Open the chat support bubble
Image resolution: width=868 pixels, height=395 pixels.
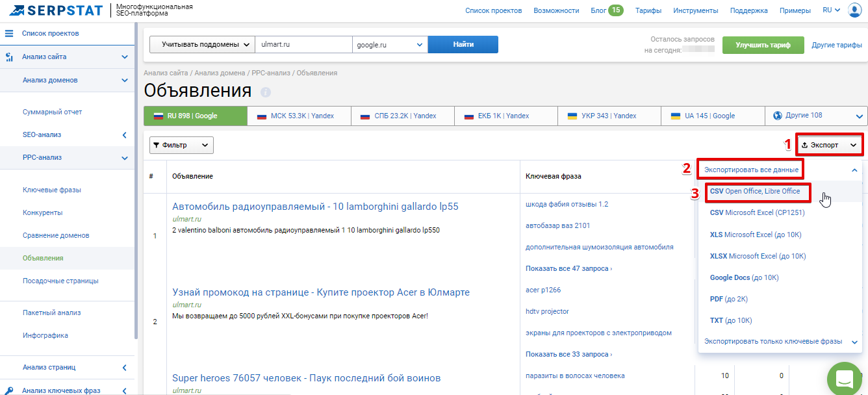pyautogui.click(x=845, y=379)
